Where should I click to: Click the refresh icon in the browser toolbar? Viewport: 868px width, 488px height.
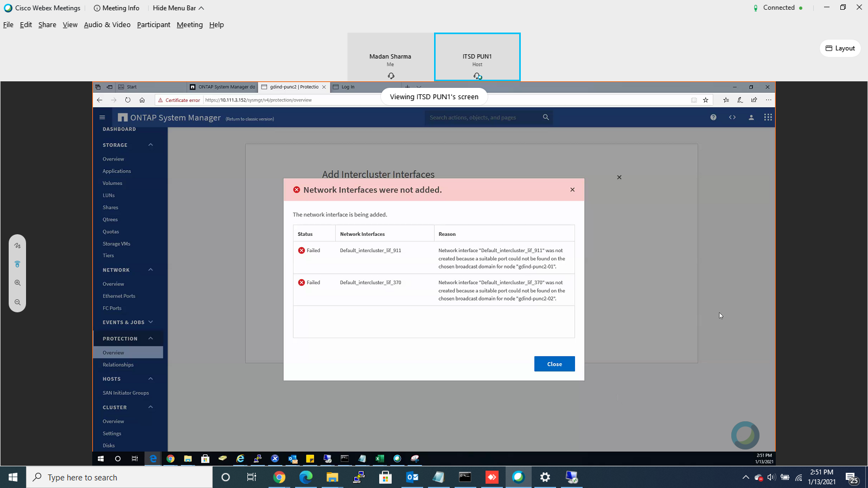[127, 100]
